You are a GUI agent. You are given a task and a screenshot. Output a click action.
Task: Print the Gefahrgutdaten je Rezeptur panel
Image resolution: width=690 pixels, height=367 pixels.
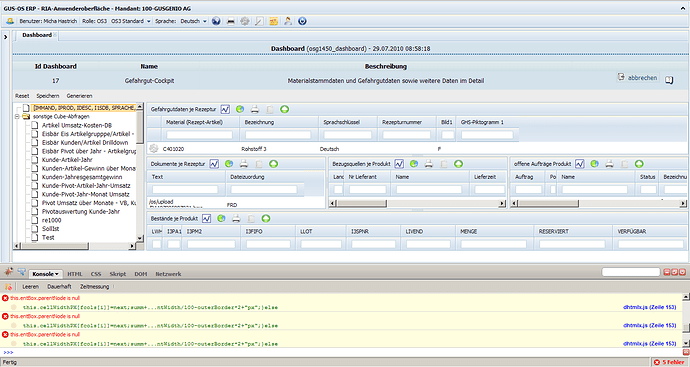255,109
